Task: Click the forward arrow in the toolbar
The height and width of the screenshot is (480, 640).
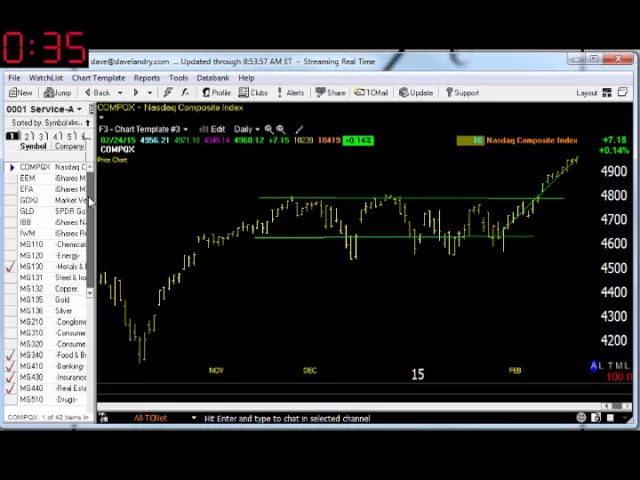Action: tap(136, 93)
